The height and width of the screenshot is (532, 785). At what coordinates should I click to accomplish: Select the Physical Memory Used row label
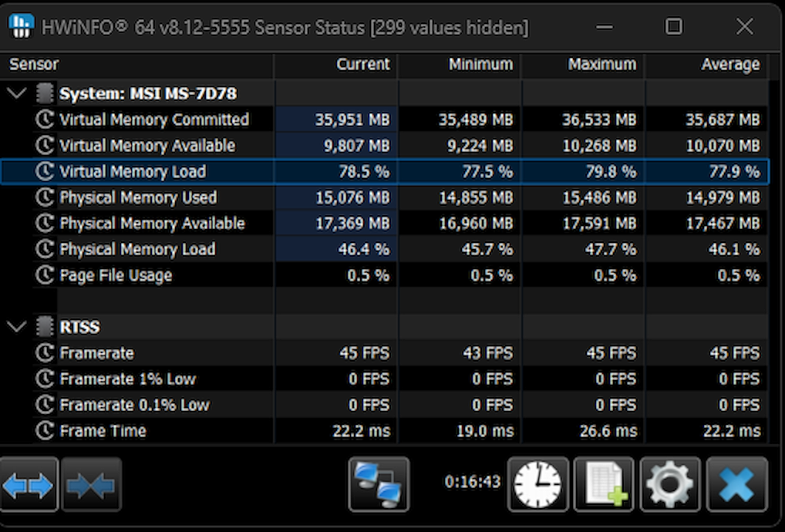(138, 197)
